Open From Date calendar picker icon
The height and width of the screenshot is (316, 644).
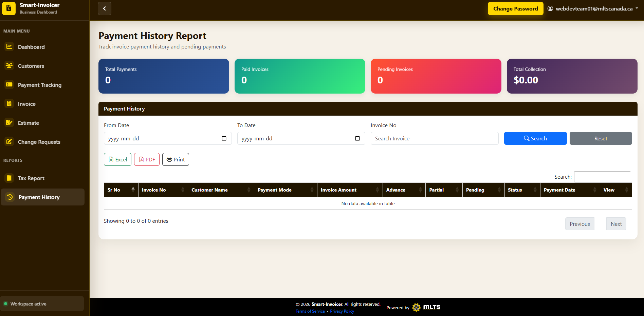click(224, 138)
